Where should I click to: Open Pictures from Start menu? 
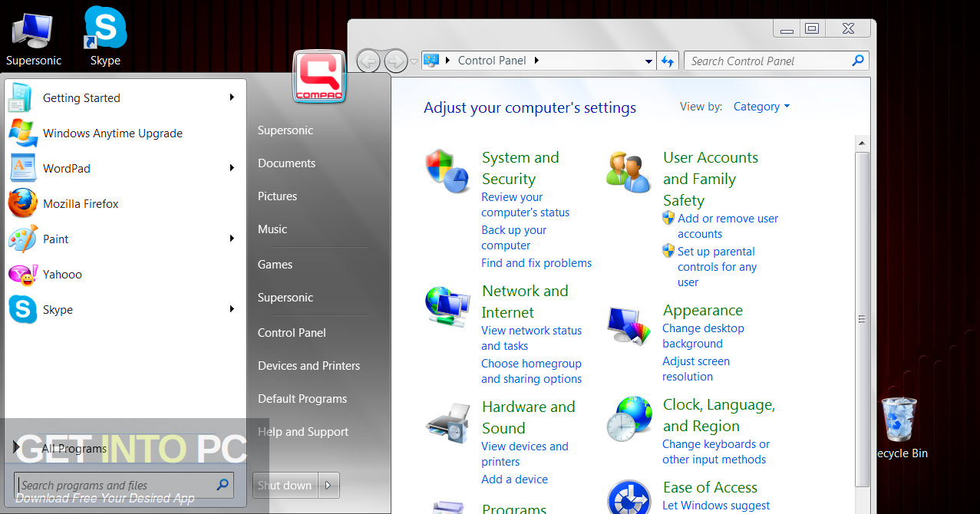[x=277, y=196]
